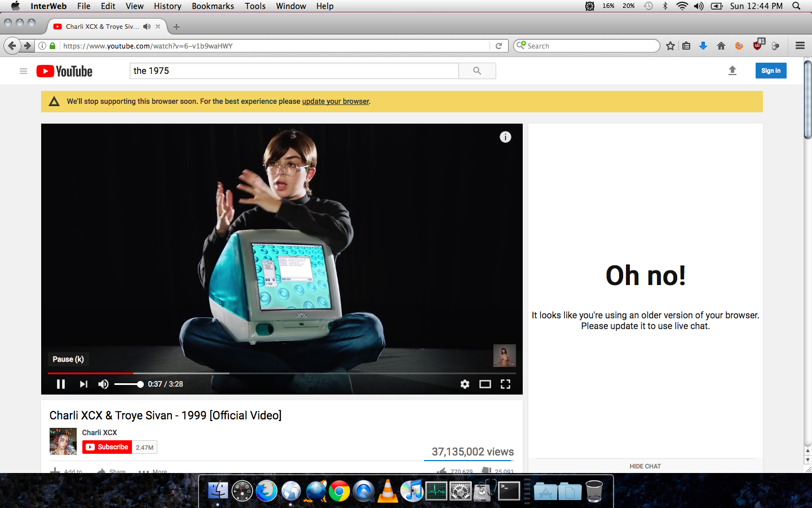Open the File menu

point(83,6)
